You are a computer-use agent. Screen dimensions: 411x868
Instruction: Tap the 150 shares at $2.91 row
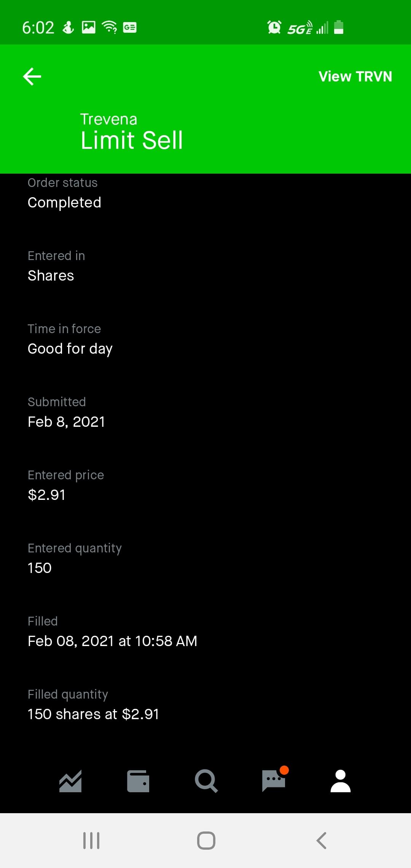click(x=93, y=714)
